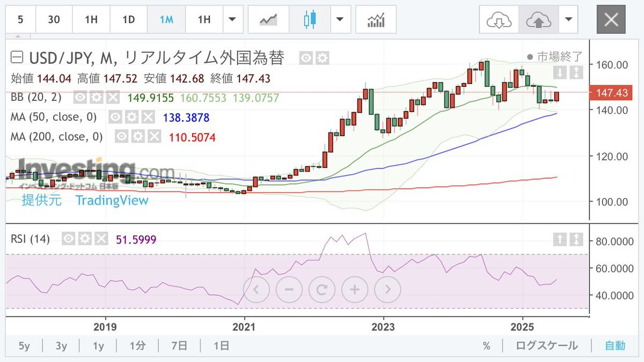
Task: Zoom out with the minus button
Action: point(289,290)
